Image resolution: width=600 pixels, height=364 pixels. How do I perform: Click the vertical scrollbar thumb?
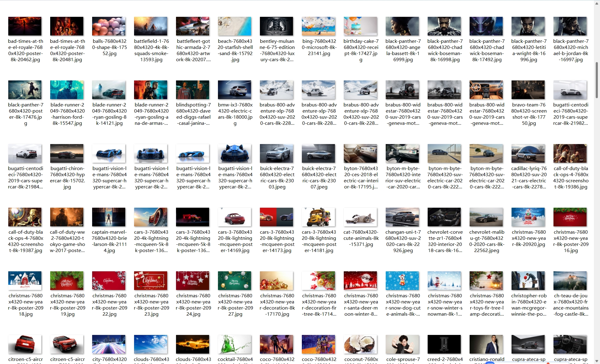597,80
